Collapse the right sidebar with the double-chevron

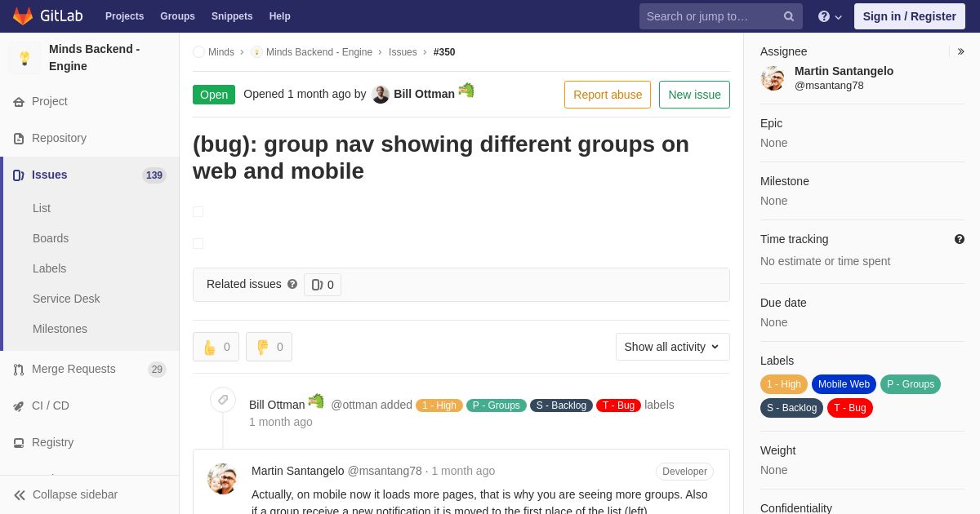[x=960, y=51]
